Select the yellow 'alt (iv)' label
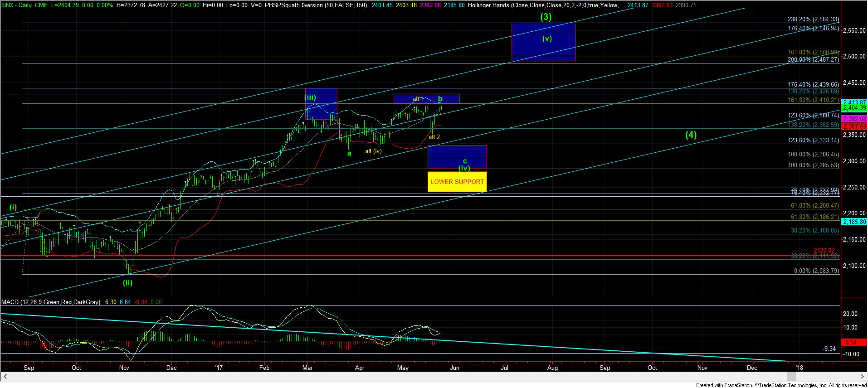Image resolution: width=868 pixels, height=388 pixels. 374,151
